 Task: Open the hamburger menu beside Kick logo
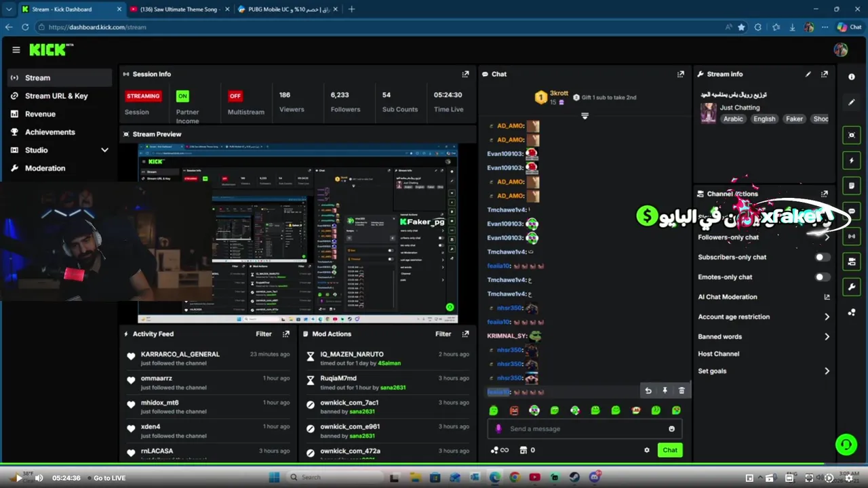[x=16, y=49]
